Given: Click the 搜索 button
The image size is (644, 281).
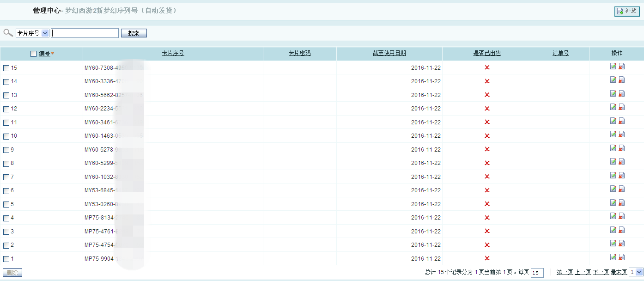Looking at the screenshot, I should tap(134, 33).
